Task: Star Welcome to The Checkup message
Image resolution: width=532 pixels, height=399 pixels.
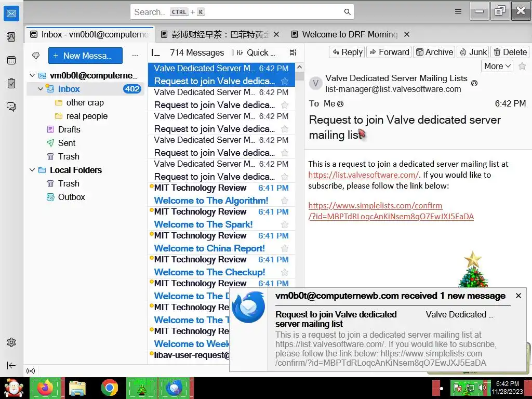Action: [285, 272]
